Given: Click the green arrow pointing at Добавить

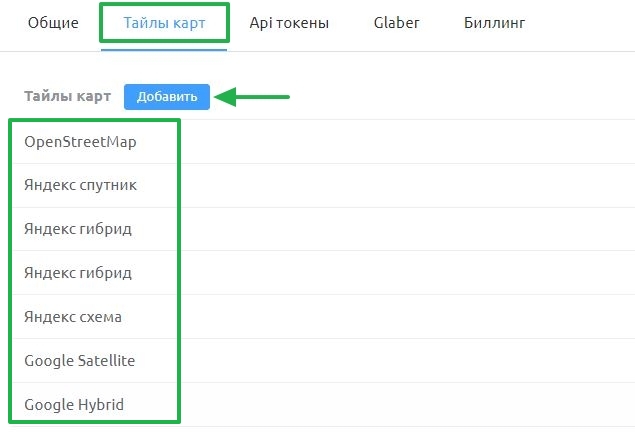Looking at the screenshot, I should [x=251, y=97].
